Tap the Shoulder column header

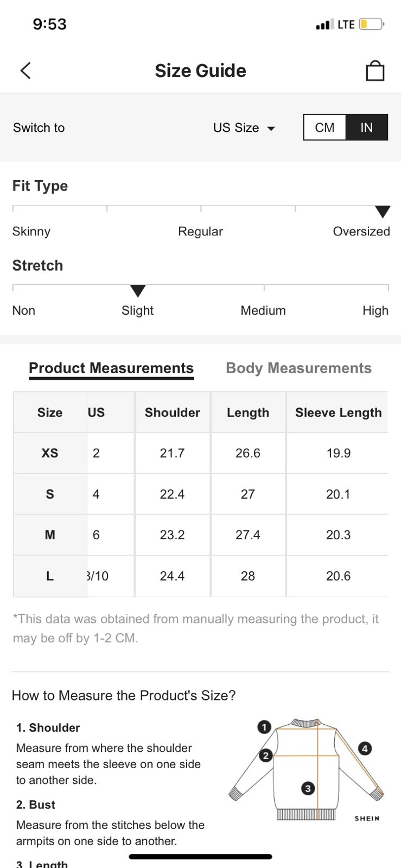(172, 413)
